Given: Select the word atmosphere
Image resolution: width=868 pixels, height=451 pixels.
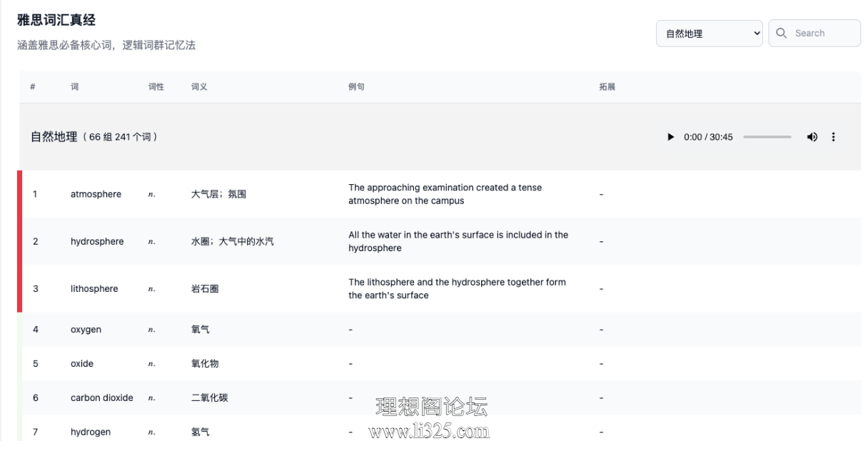Looking at the screenshot, I should 96,194.
